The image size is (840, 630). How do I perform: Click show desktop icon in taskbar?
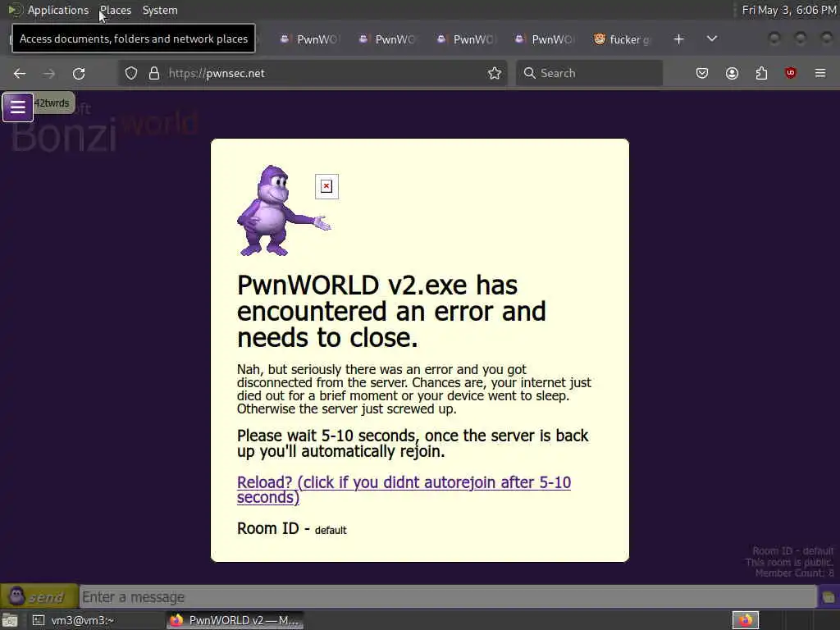pyautogui.click(x=10, y=620)
